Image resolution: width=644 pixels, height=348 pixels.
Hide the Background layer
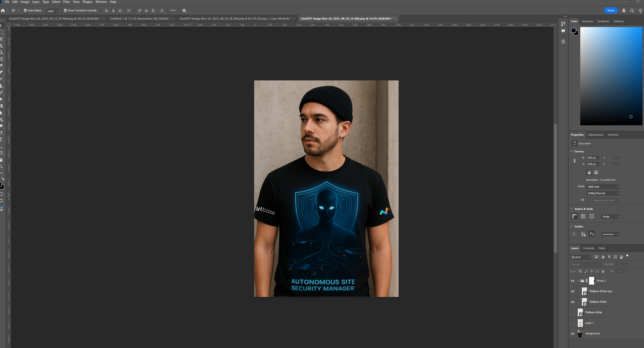573,334
